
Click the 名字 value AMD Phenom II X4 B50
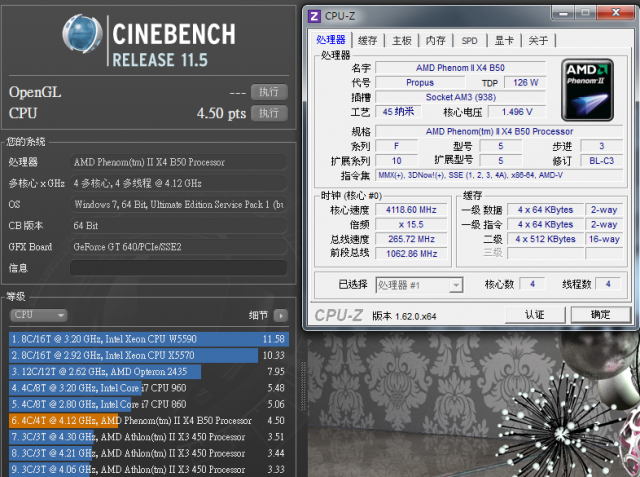460,68
